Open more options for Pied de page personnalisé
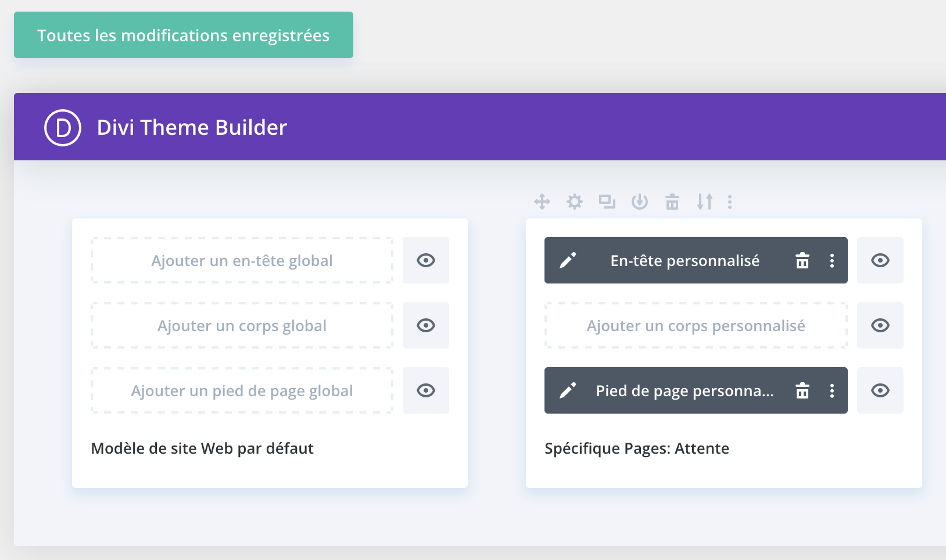Viewport: 946px width, 560px height. click(x=832, y=390)
